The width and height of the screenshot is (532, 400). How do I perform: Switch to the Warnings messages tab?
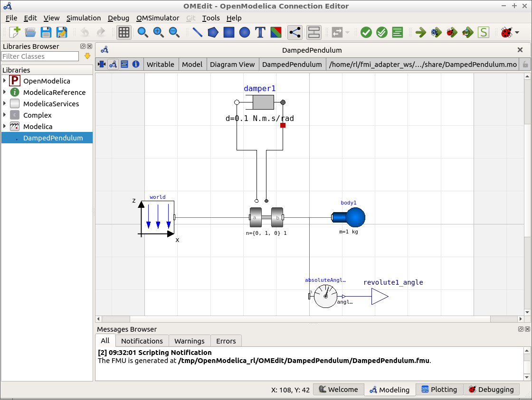pos(189,341)
